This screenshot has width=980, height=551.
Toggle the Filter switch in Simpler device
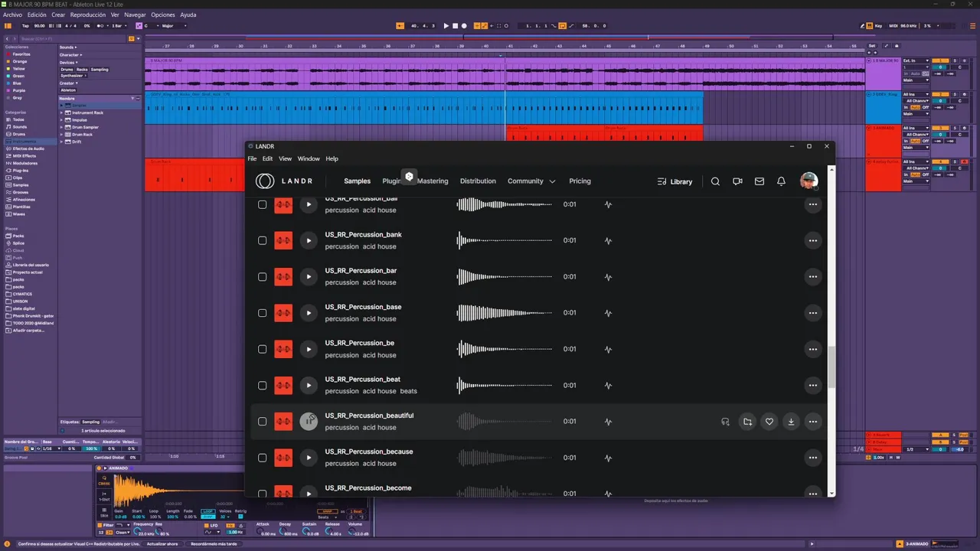100,525
